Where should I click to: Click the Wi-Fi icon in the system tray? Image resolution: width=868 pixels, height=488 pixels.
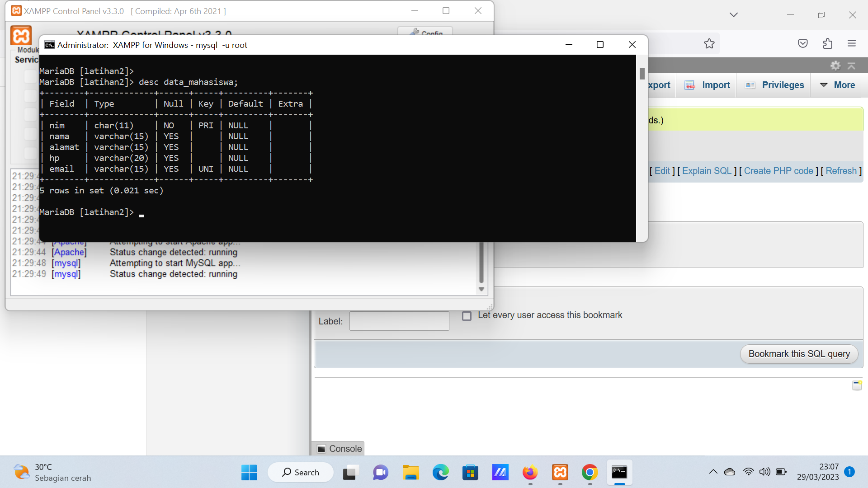748,471
